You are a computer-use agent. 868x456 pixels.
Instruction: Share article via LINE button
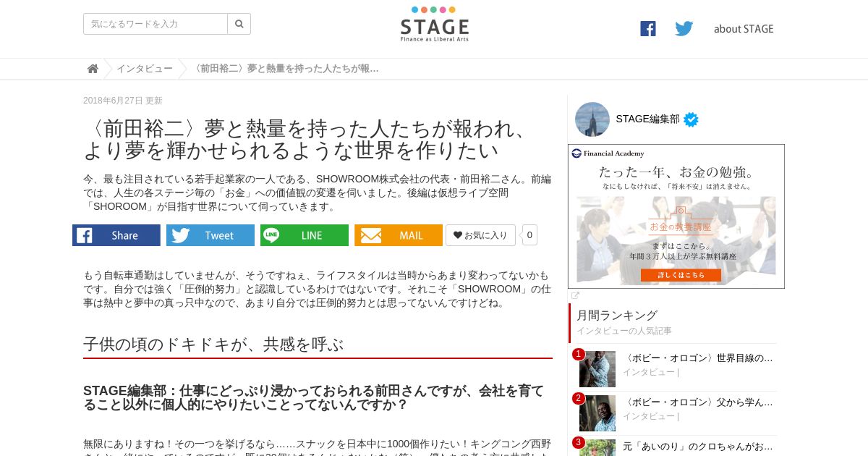pyautogui.click(x=305, y=235)
